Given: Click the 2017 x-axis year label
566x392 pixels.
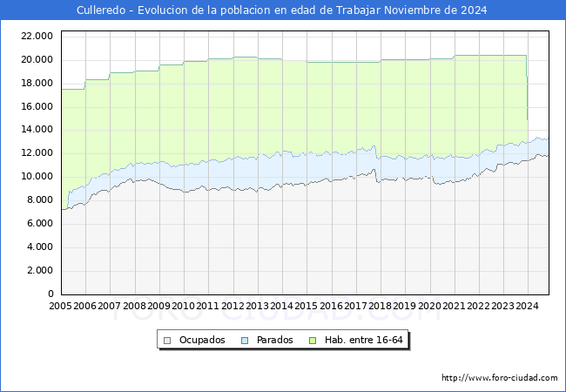Looking at the screenshot, I should (x=356, y=306).
